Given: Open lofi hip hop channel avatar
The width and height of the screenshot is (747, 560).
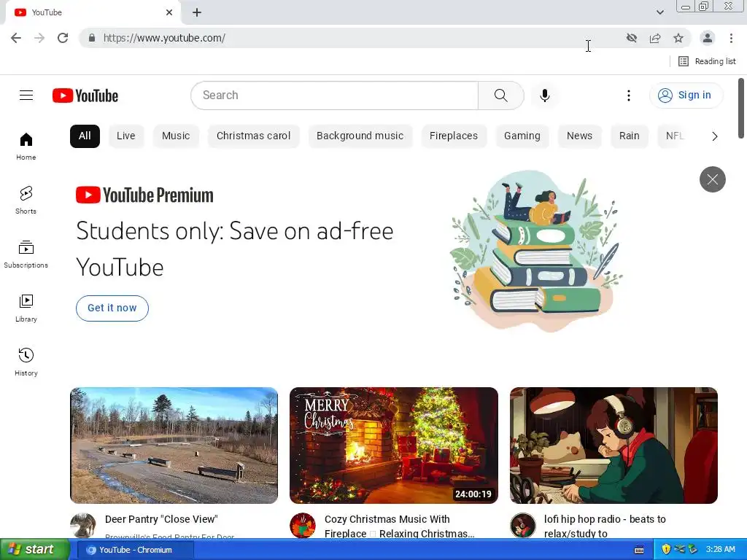Looking at the screenshot, I should (x=522, y=525).
